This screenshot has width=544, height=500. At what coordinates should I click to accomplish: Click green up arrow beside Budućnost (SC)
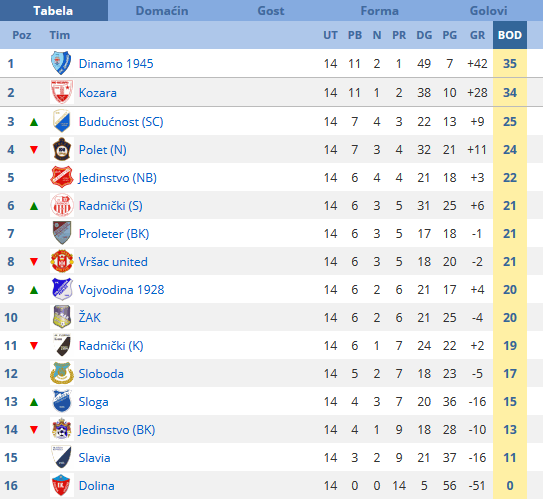point(34,122)
